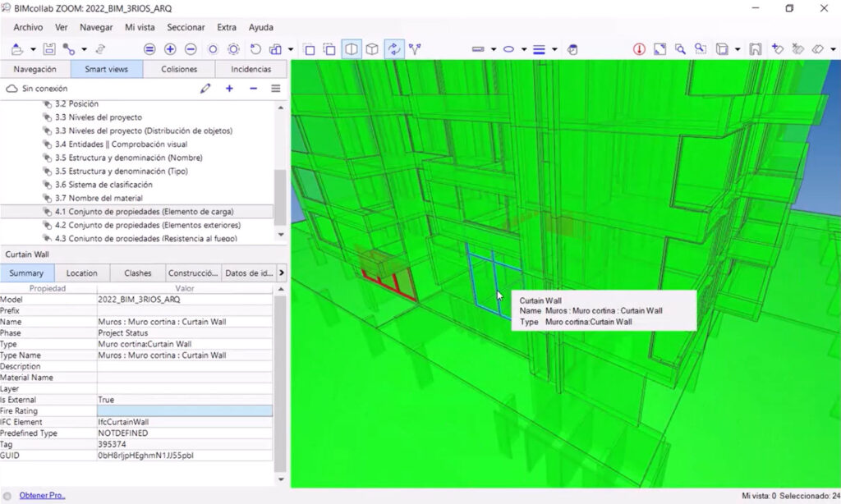Open the Seccionar menu
841x504 pixels.
pos(186,27)
